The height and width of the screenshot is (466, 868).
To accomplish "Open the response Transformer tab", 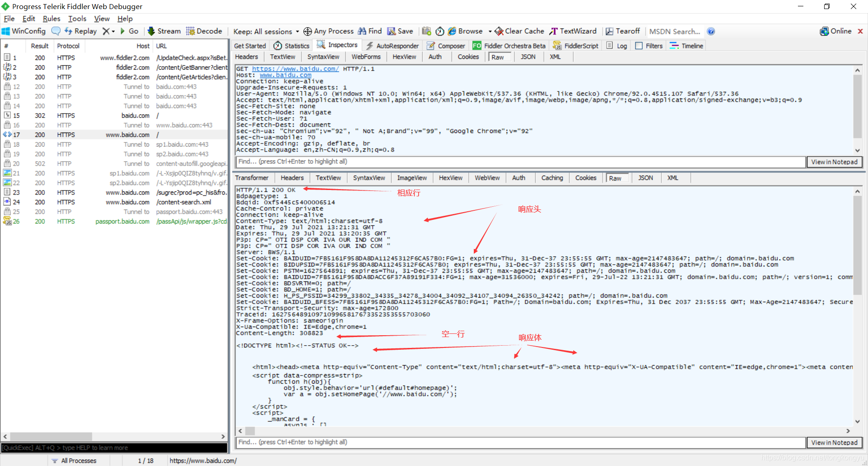I will [x=252, y=178].
